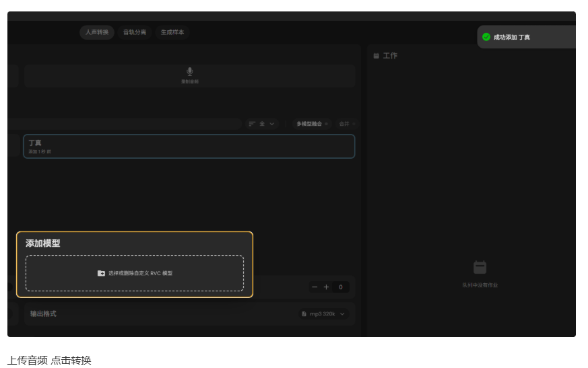Click the microphone record audio icon
This screenshot has width=588, height=368.
[190, 71]
